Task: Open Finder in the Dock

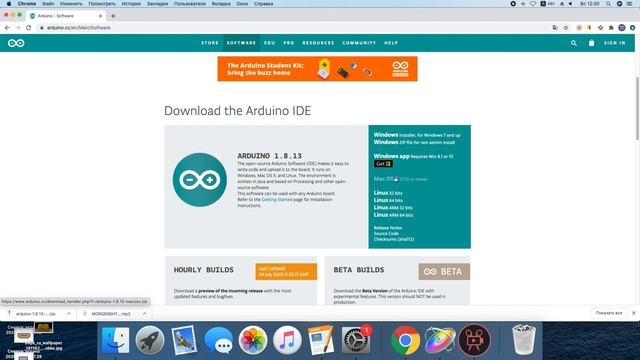Action: pos(116,340)
